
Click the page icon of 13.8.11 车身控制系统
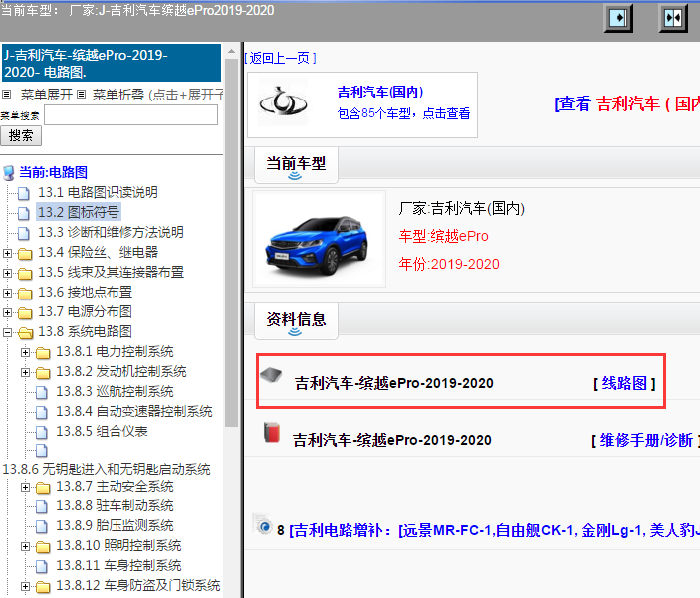point(42,566)
